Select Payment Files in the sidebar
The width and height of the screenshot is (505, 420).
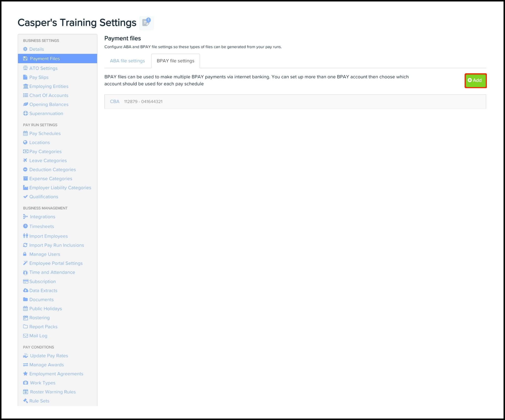45,59
